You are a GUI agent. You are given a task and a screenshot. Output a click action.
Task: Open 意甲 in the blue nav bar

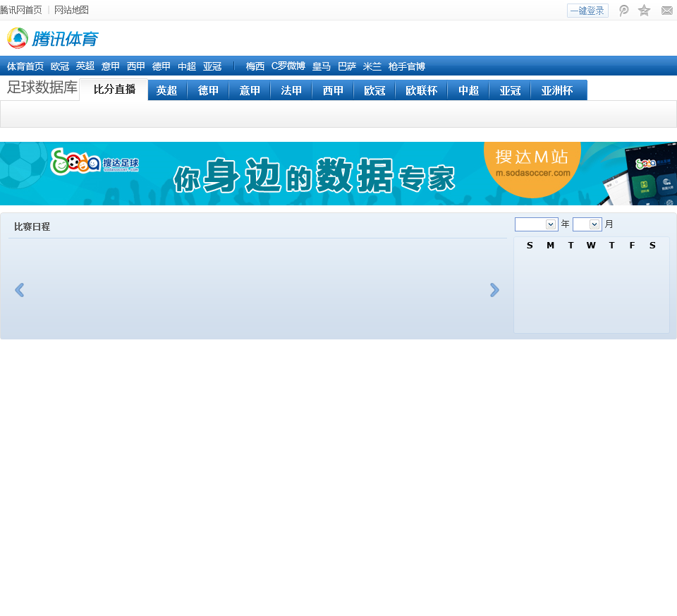tap(111, 66)
